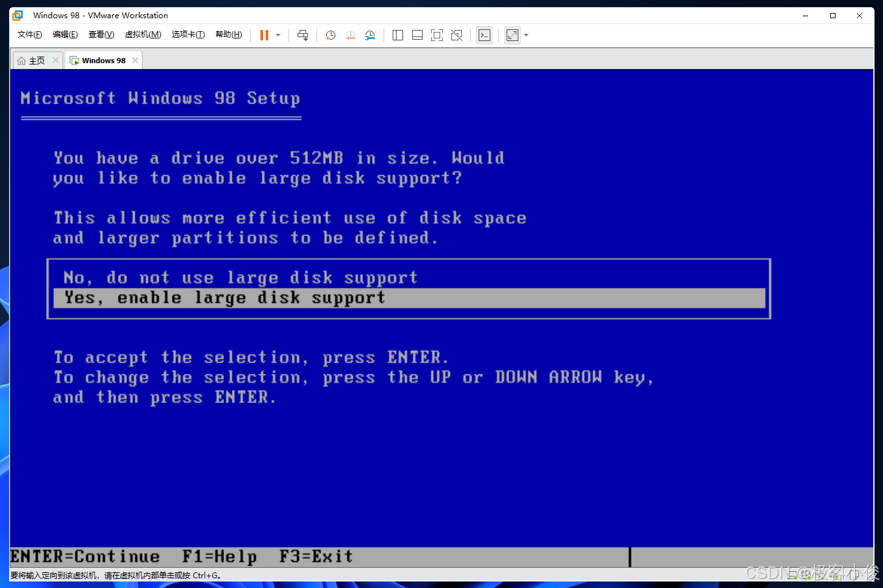Open the console view icon
This screenshot has width=883, height=588.
tap(484, 35)
